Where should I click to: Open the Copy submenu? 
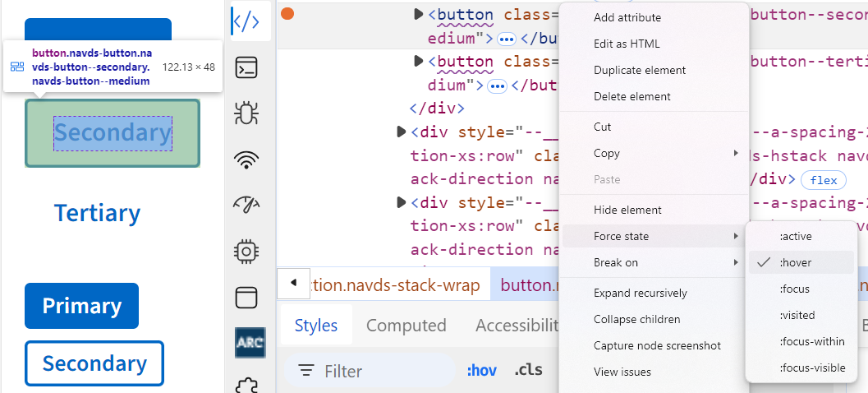point(654,153)
